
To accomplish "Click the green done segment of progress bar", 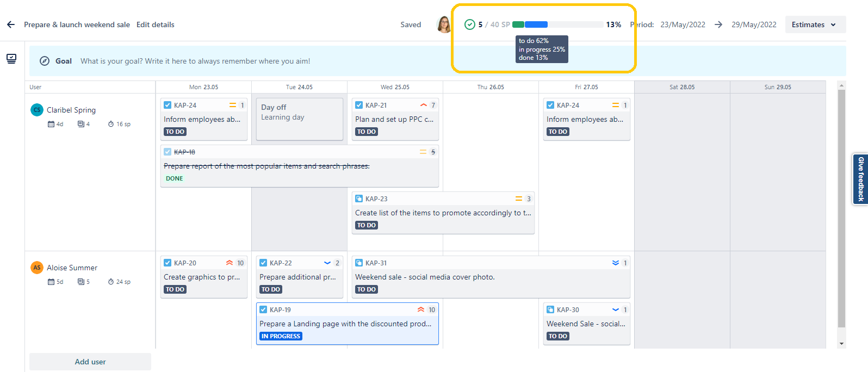I will point(518,24).
